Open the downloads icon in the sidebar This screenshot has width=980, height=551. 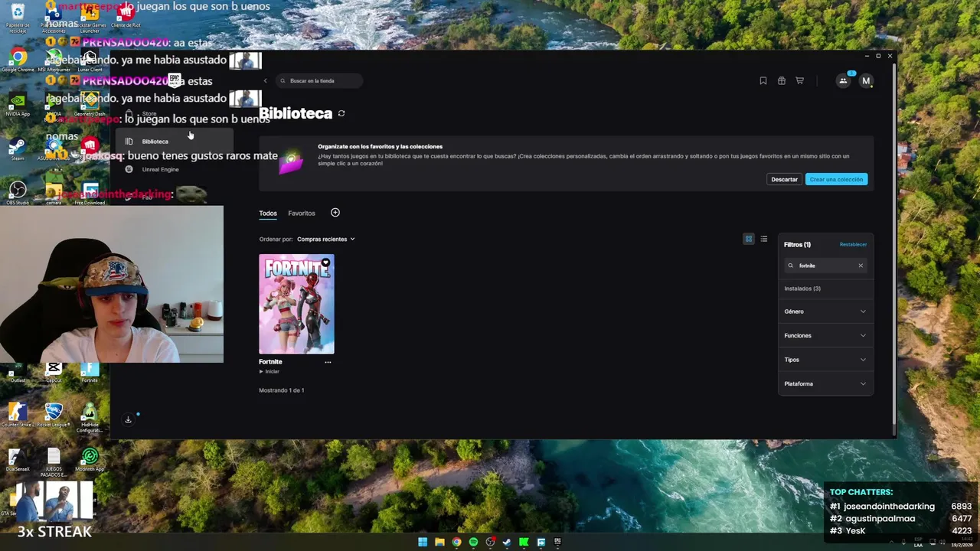tap(129, 419)
